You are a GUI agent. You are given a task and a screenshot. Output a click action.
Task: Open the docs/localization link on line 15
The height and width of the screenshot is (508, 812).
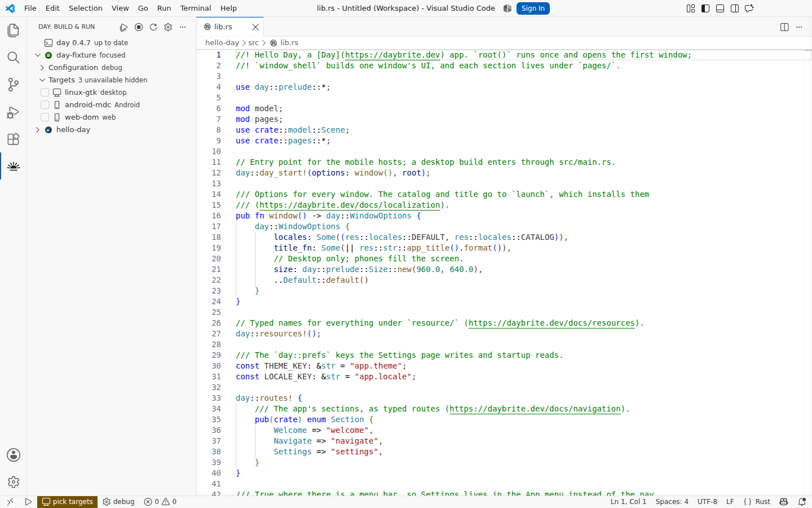350,205
